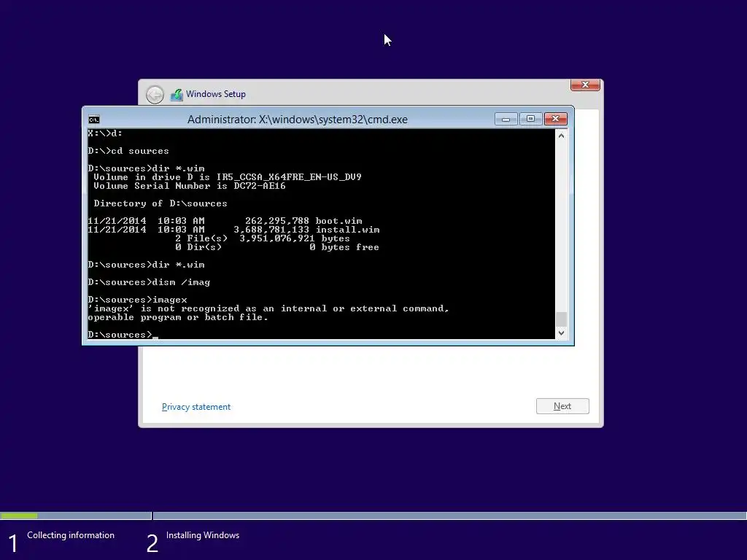
Task: Click the '0 bytes free' line
Action: tap(344, 247)
